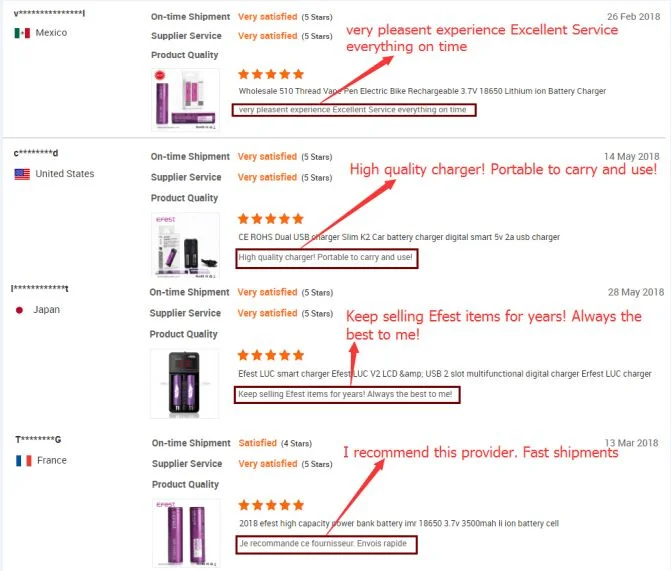Viewport: 671px width, 571px height.
Task: Click the Japan review's star rating
Action: point(271,355)
